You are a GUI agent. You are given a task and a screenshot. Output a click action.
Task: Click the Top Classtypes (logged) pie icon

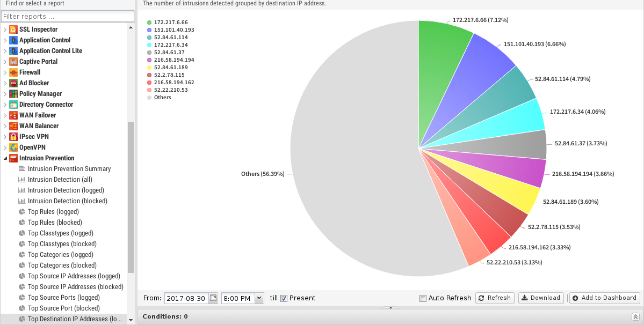(x=22, y=233)
